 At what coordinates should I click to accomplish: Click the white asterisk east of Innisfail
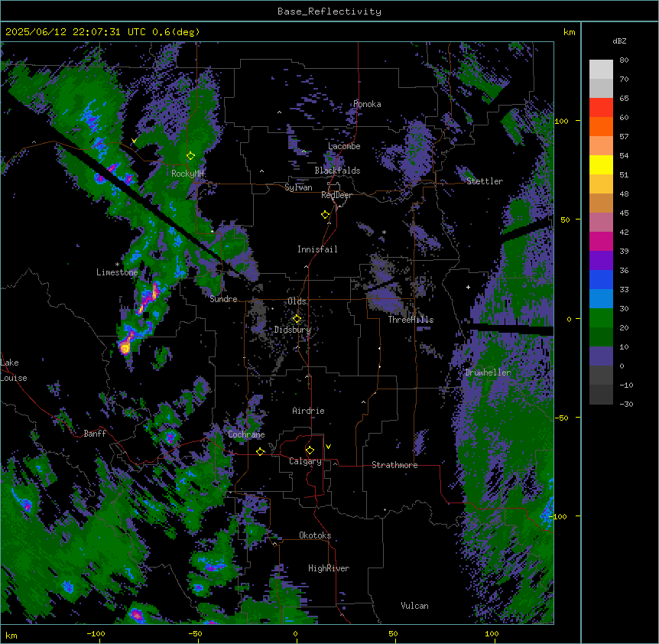point(384,232)
